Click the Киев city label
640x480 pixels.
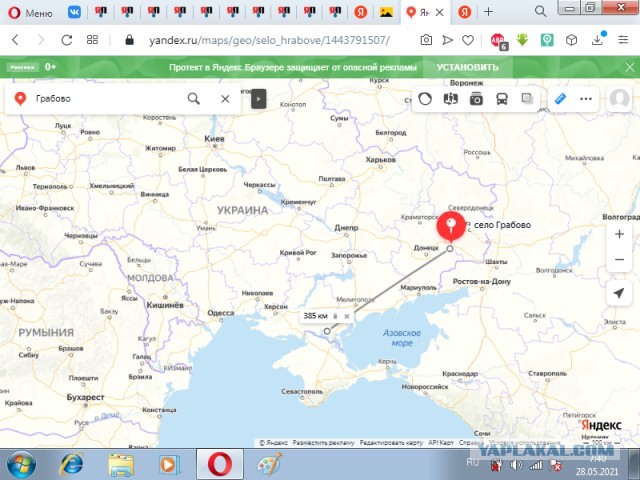click(x=214, y=139)
